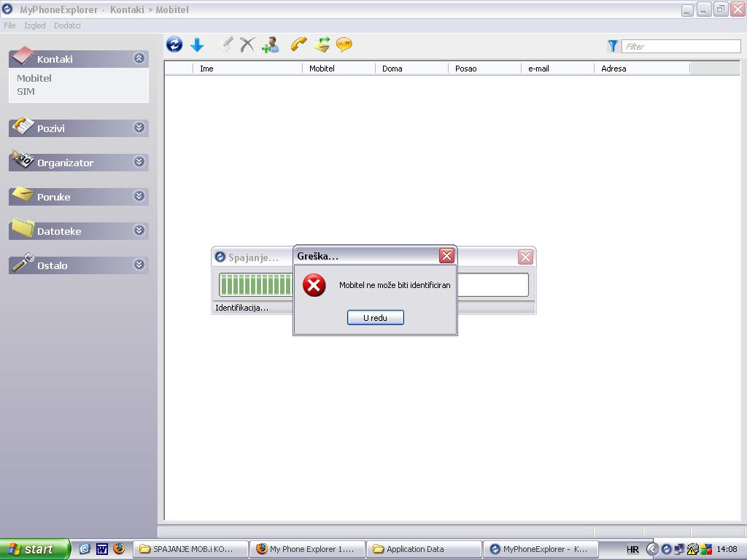Click the Datoteke folder icon
747x560 pixels.
tap(23, 227)
